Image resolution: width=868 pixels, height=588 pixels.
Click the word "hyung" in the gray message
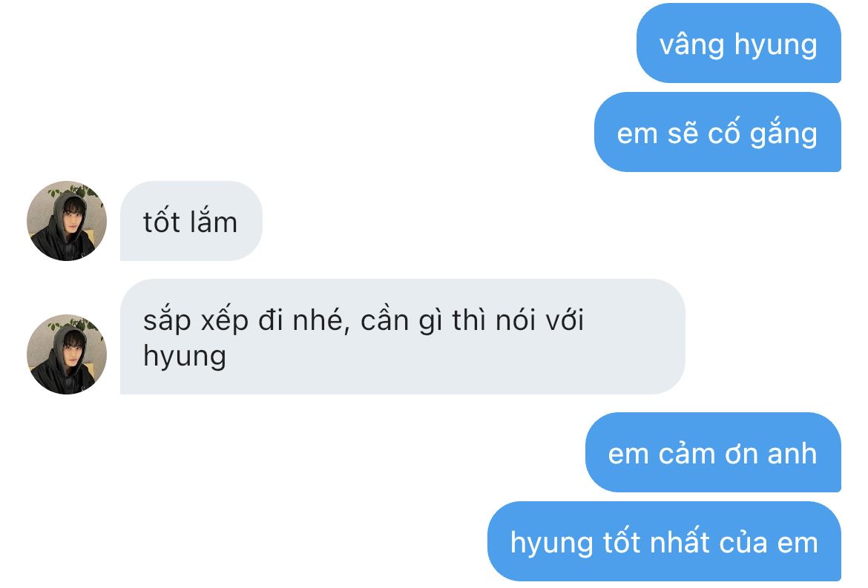click(x=184, y=357)
